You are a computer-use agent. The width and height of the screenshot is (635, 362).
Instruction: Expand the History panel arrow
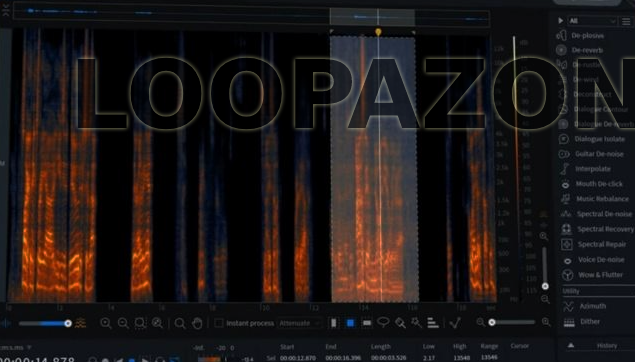[x=571, y=345]
